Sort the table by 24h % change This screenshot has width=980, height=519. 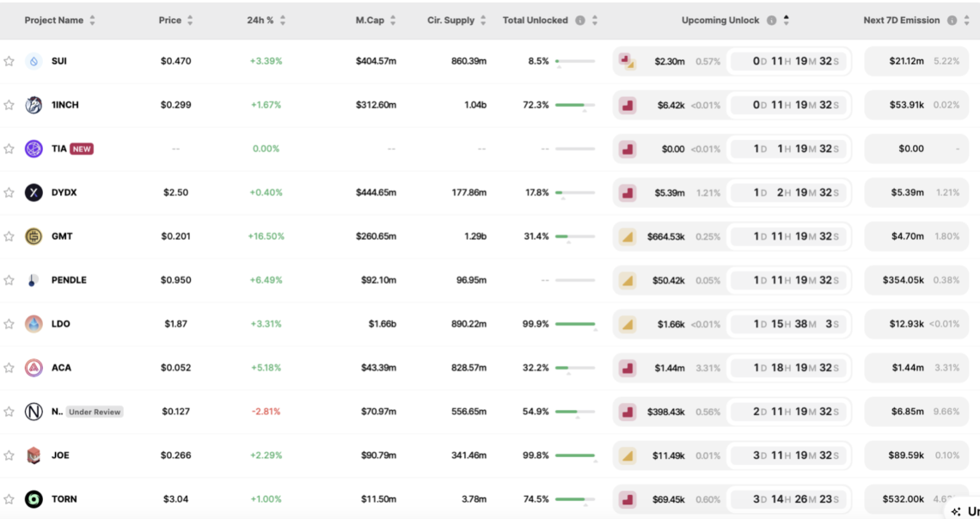click(x=283, y=21)
